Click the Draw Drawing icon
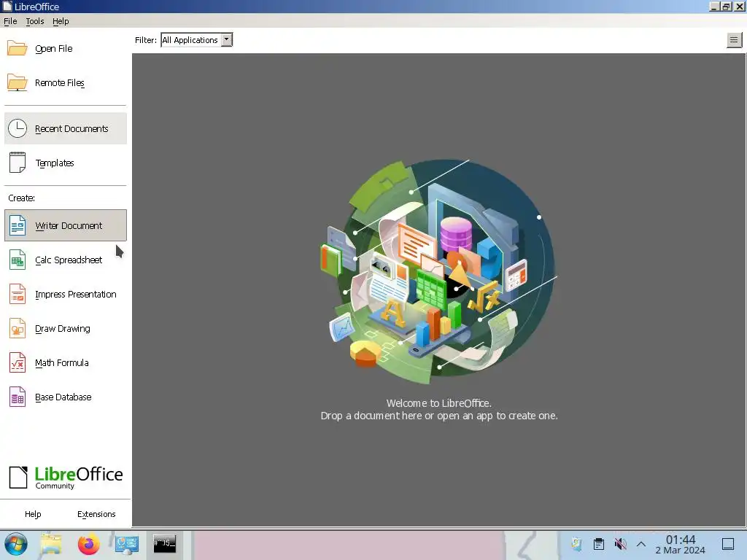 tap(18, 328)
